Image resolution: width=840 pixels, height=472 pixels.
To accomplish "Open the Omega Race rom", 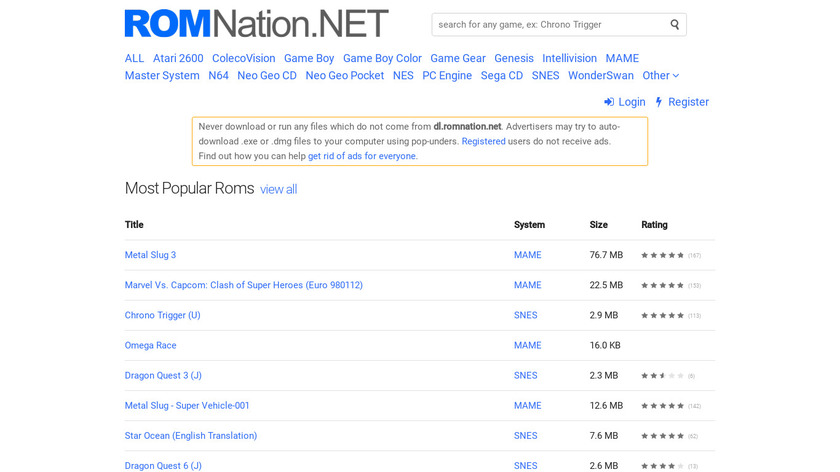I will click(150, 346).
